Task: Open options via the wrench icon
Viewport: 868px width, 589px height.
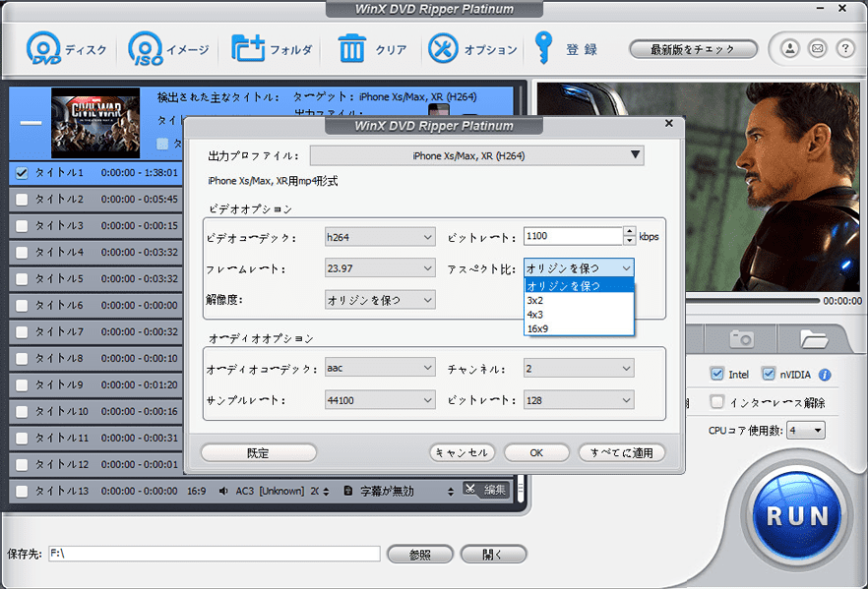Action: click(443, 48)
